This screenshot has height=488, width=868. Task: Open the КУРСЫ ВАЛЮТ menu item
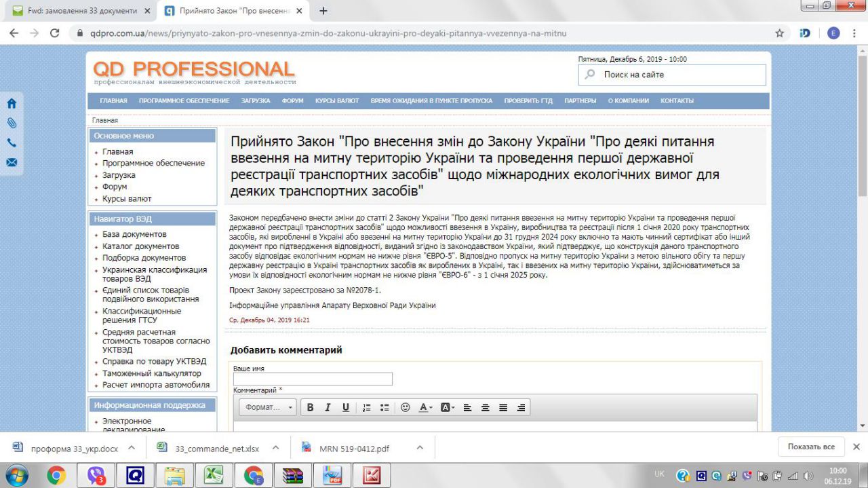[x=337, y=101]
